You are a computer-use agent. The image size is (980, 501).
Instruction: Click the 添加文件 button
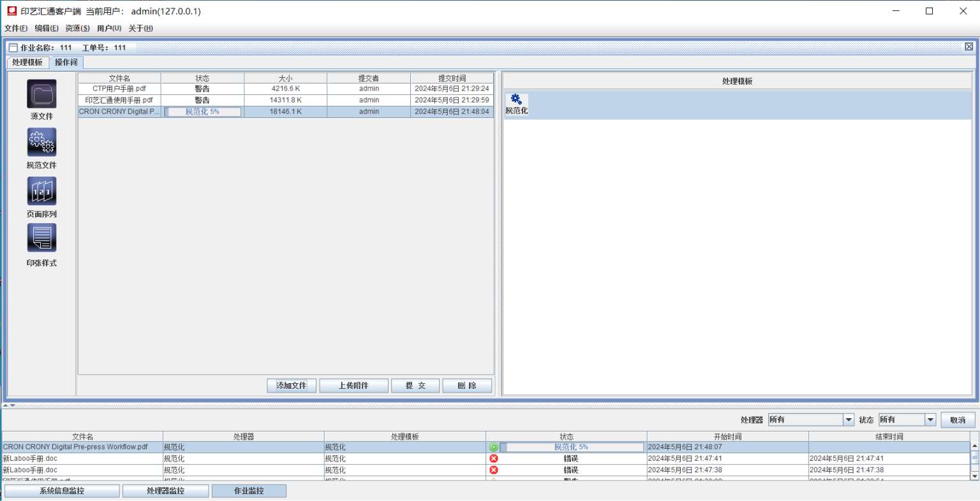pos(292,386)
